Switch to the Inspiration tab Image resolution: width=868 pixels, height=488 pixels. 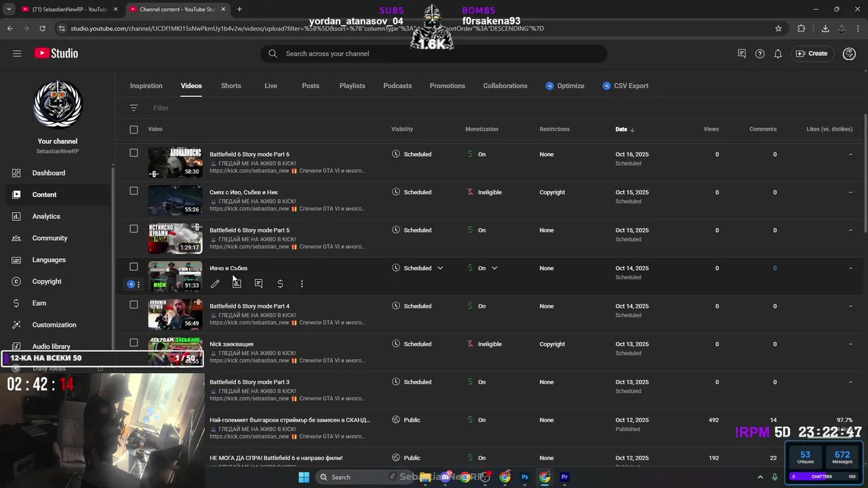[146, 86]
